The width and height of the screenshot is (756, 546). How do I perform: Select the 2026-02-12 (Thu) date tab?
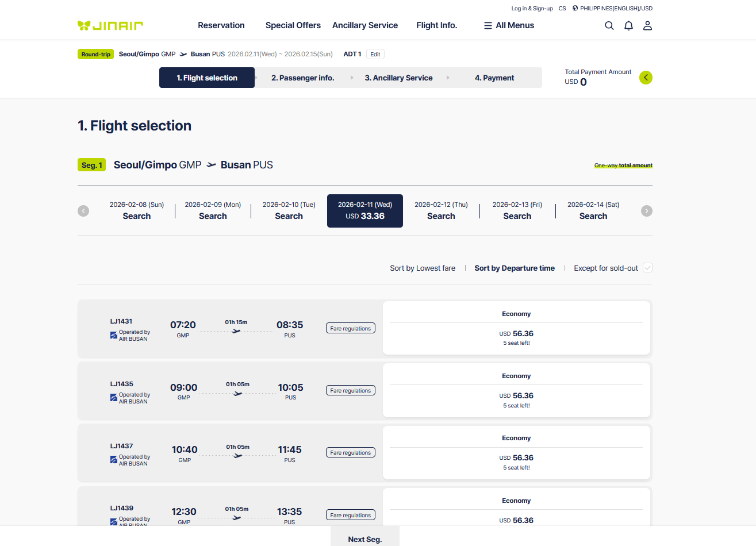[x=441, y=211]
